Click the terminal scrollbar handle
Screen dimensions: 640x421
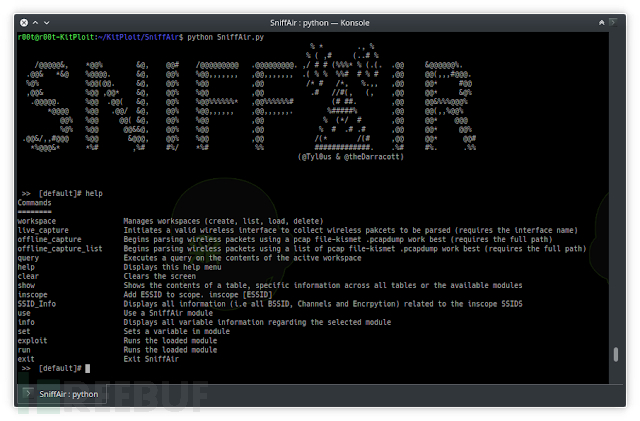pos(616,354)
